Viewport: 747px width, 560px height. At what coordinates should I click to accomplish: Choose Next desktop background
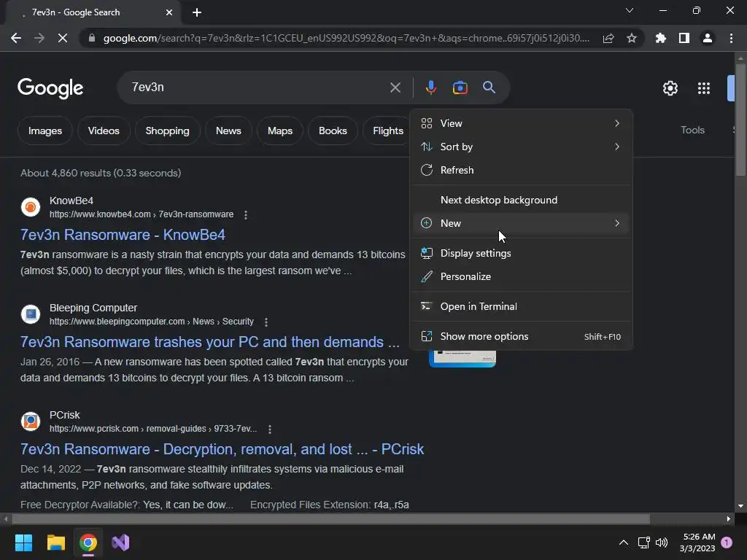521,200
